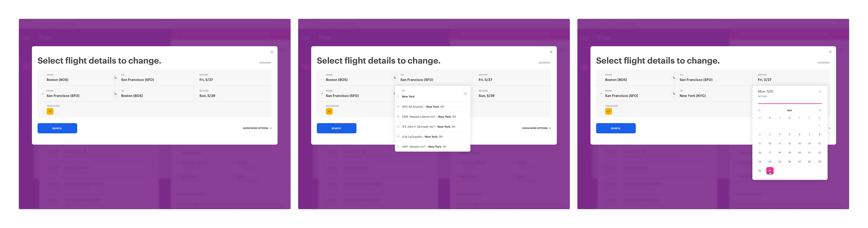Viewport: 868px width, 228px height.
Task: Uncheck the San Francisco return flight in middle dialog
Action: click(x=322, y=93)
